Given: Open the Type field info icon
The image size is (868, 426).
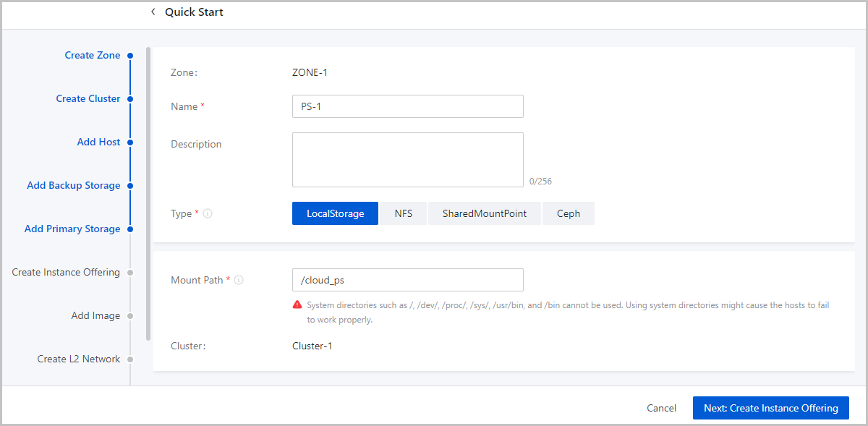Looking at the screenshot, I should (x=208, y=214).
